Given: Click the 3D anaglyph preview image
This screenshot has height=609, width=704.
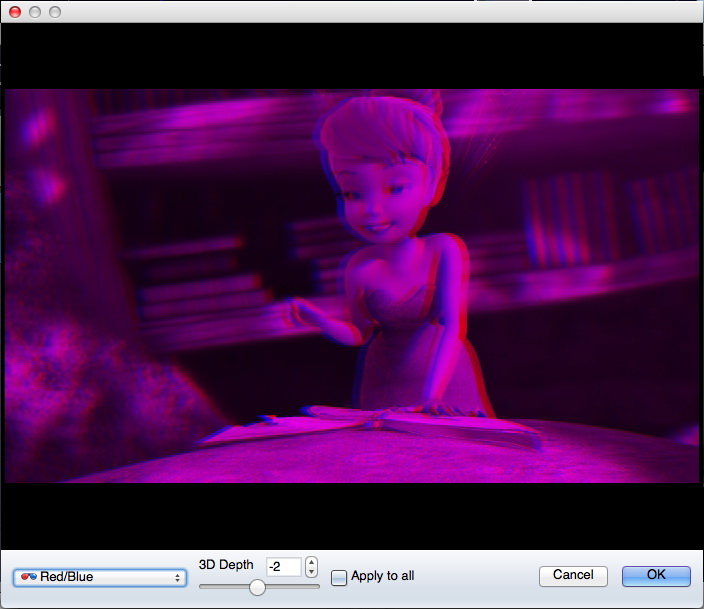Looking at the screenshot, I should coord(352,286).
